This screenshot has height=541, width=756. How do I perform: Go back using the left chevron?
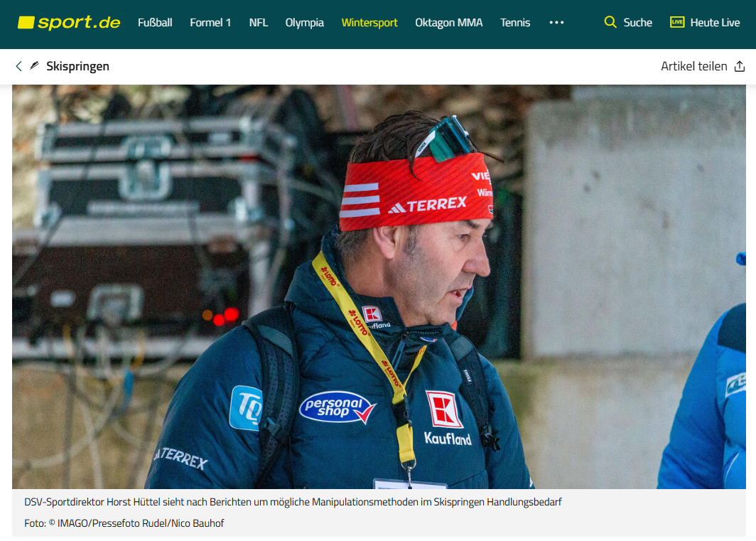(x=18, y=66)
